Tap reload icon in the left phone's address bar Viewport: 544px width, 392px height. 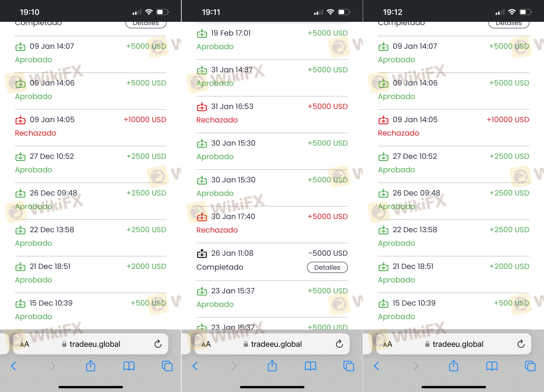pyautogui.click(x=158, y=344)
